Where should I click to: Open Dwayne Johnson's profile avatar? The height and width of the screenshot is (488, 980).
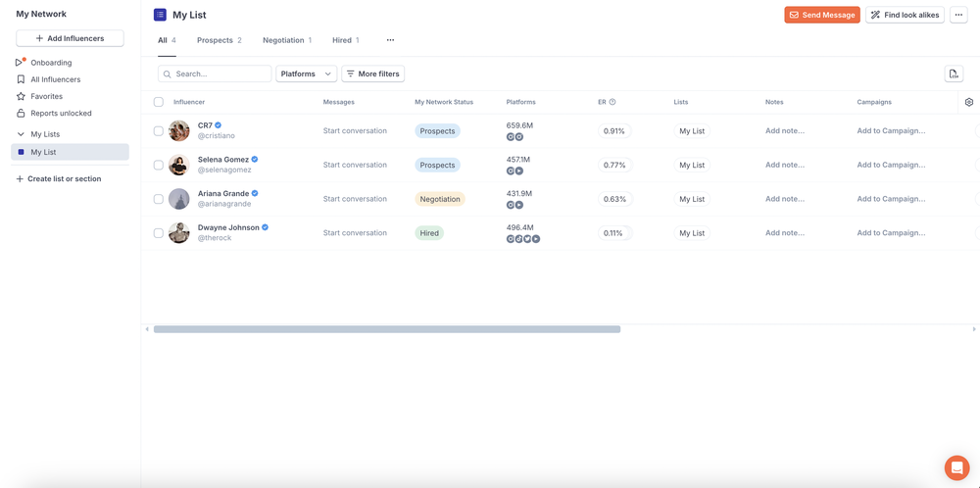pos(178,232)
